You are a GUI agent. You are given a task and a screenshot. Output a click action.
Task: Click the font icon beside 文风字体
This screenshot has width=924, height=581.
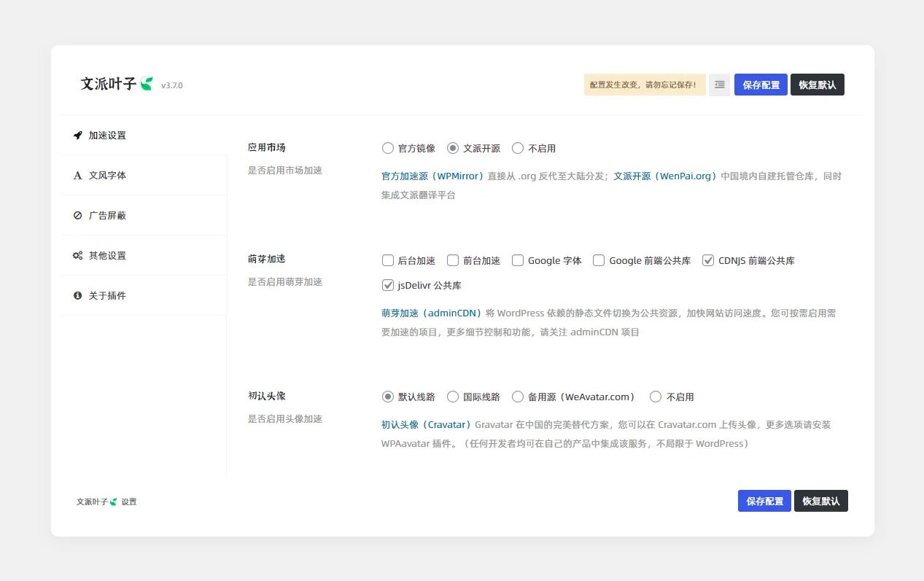(x=77, y=176)
